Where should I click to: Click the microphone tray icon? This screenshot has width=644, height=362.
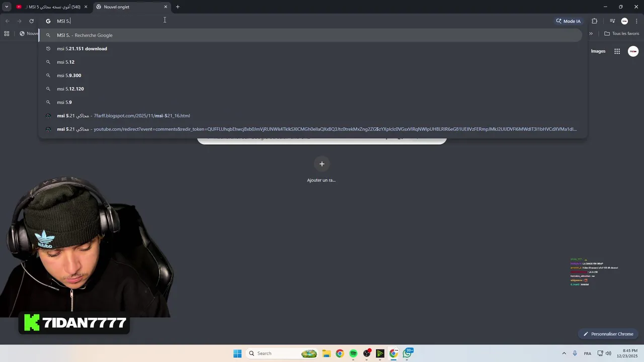tap(575, 353)
